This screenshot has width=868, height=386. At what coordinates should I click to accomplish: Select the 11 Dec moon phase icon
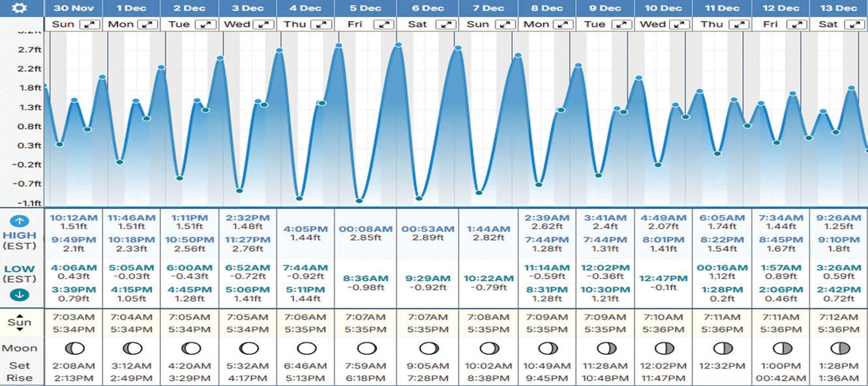coord(723,348)
